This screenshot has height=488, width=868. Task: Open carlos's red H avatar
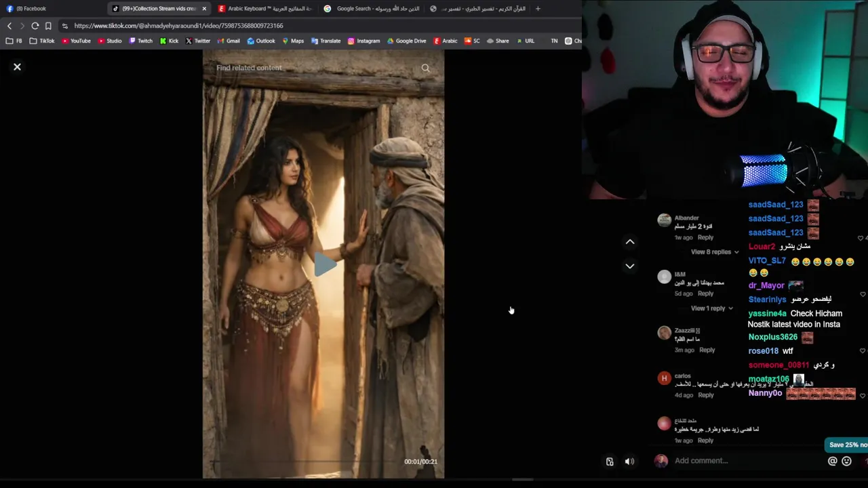coord(664,378)
